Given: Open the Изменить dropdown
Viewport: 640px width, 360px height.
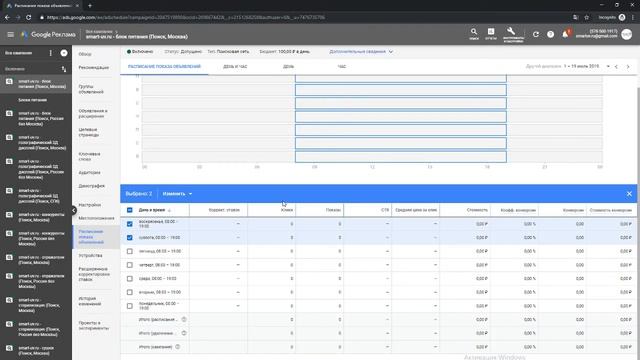Looking at the screenshot, I should pos(177,194).
